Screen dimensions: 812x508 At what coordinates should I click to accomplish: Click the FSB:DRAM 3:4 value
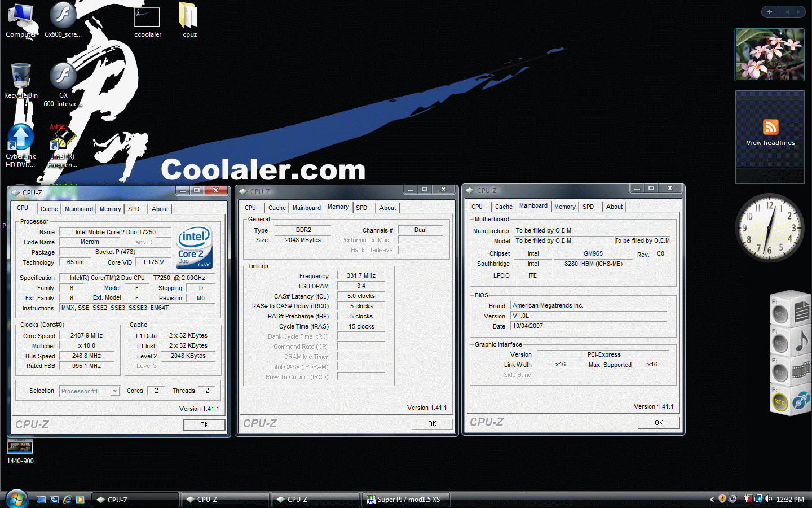361,286
